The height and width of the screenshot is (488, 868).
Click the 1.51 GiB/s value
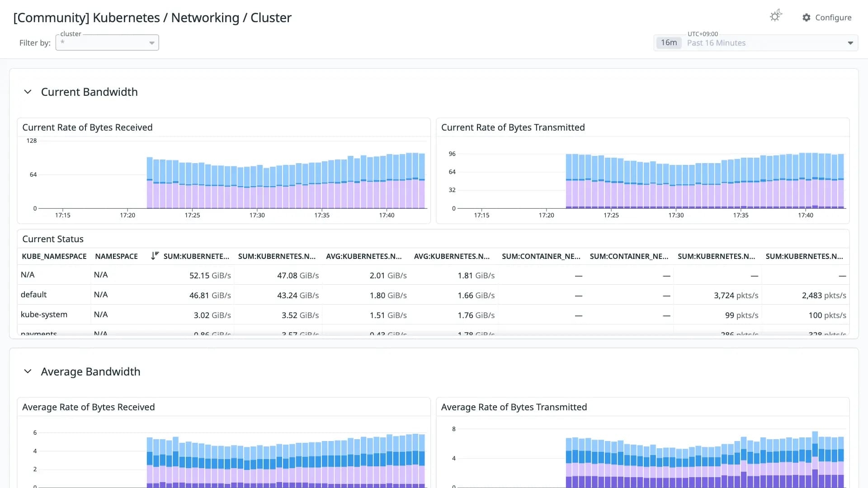[388, 315]
